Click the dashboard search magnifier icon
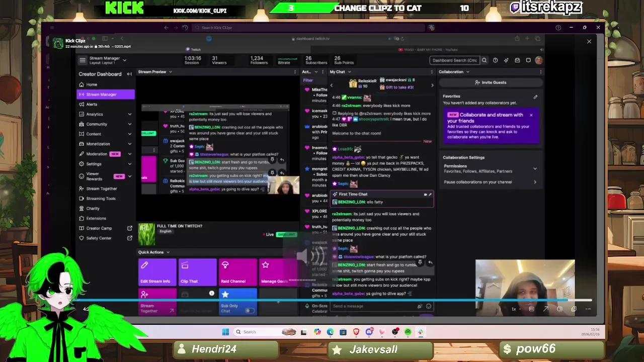The image size is (644, 362). pos(484,60)
